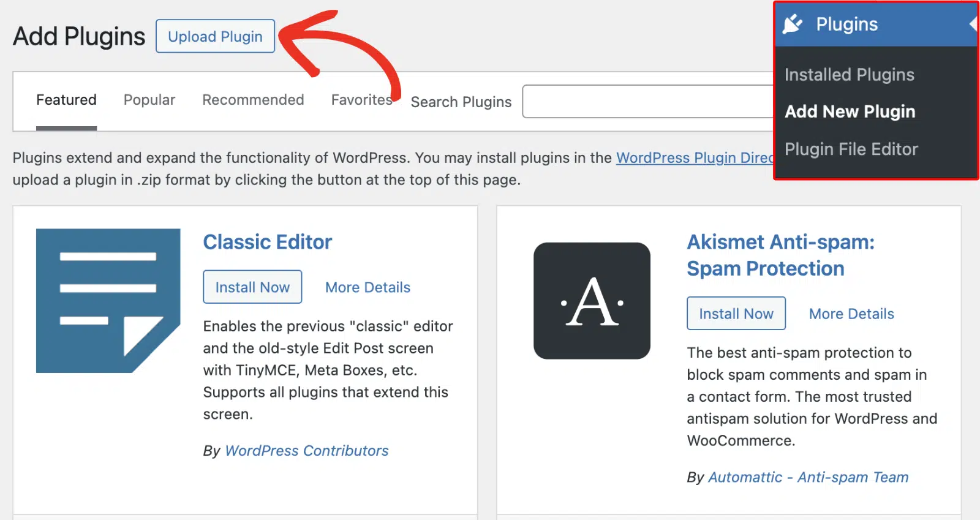Click the Akismet Anti-spam plugin icon

[x=592, y=301]
